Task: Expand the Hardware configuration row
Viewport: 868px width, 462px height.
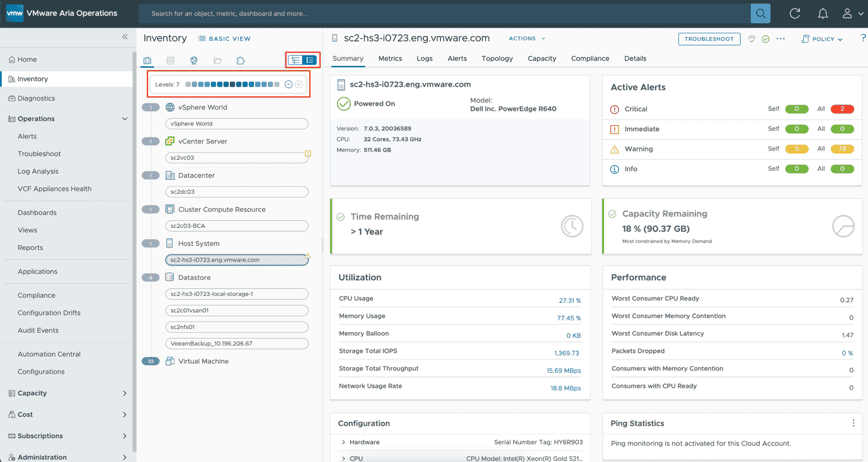Action: 343,442
